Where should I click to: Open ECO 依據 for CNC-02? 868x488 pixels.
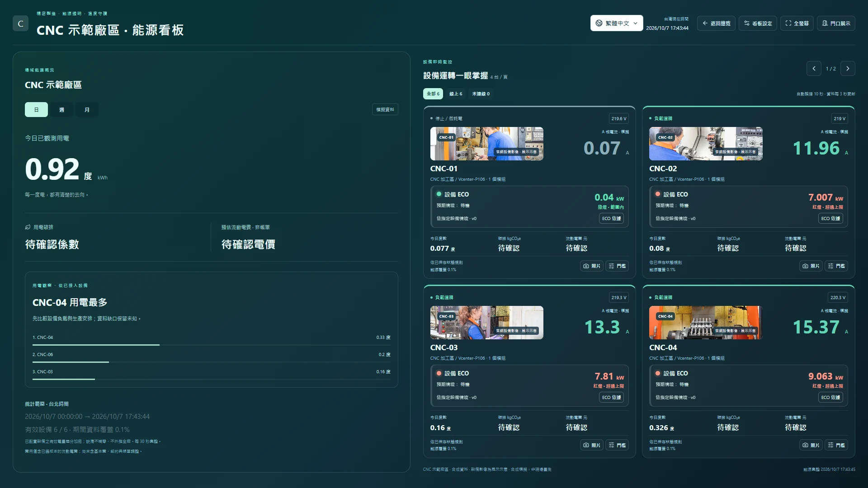coord(831,219)
